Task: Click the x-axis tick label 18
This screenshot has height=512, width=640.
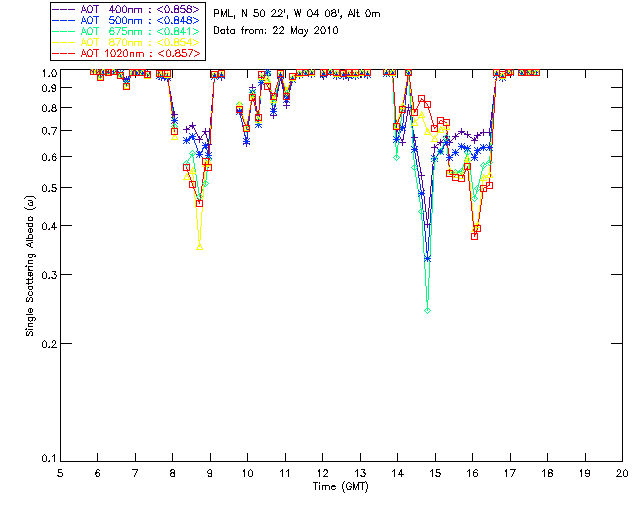Action: pos(547,473)
